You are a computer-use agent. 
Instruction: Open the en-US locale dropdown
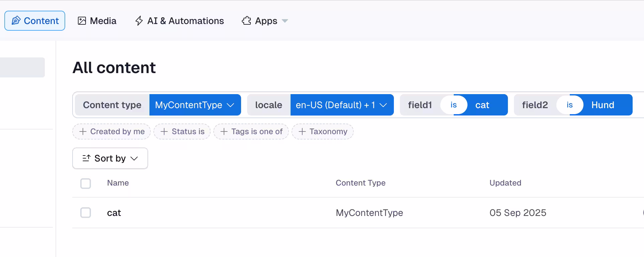tap(342, 105)
